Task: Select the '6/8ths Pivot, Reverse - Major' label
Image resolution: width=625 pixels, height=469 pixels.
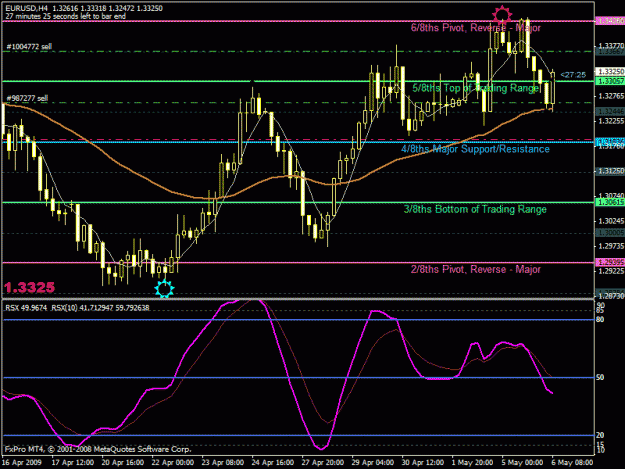Action: coord(476,28)
